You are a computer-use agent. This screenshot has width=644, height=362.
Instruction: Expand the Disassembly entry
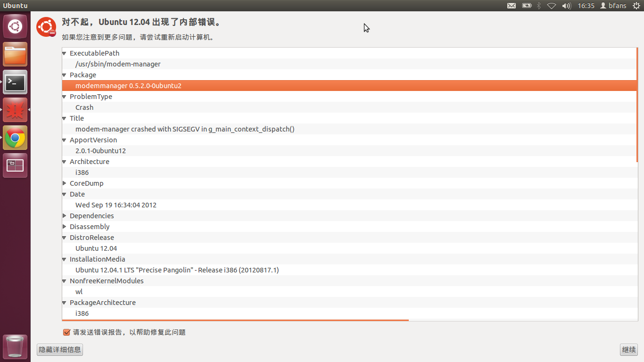pos(65,227)
